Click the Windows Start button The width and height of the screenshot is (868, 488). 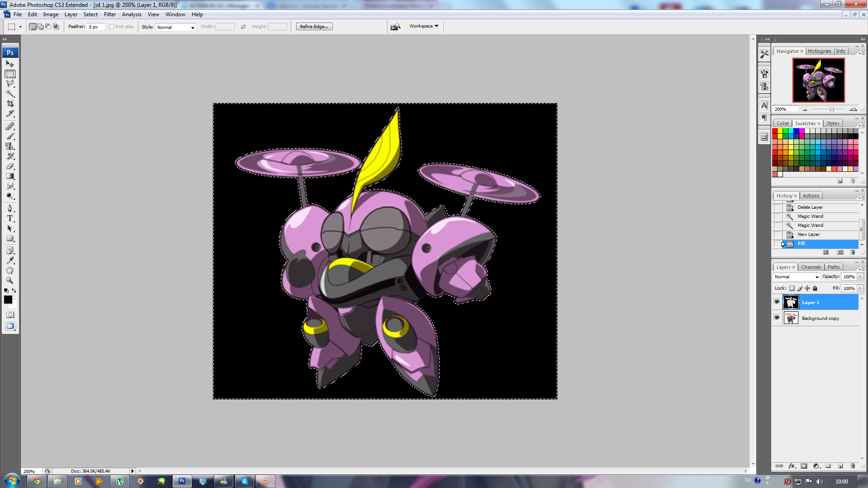click(12, 481)
